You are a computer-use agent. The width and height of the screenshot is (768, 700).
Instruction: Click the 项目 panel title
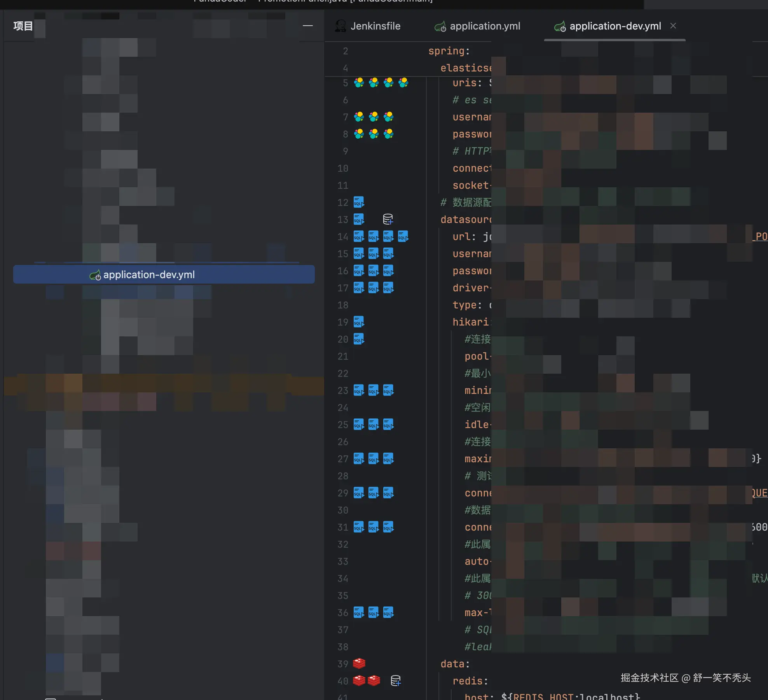[23, 26]
